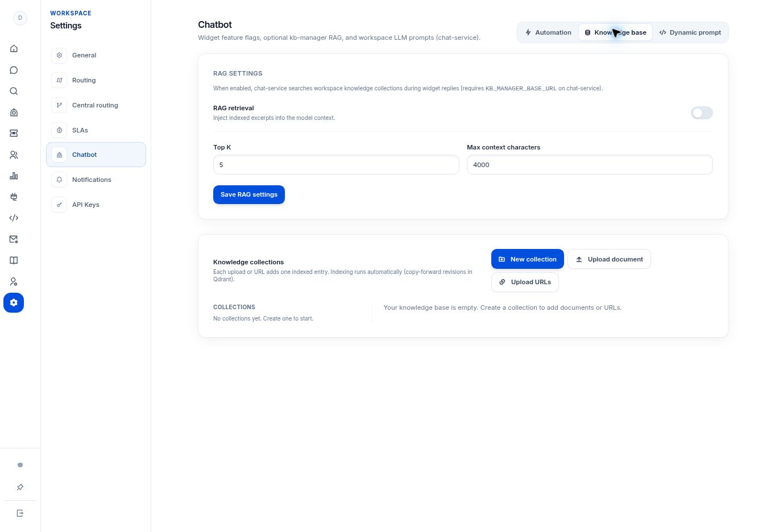Open the D user avatar
The image size is (775, 532).
point(20,18)
